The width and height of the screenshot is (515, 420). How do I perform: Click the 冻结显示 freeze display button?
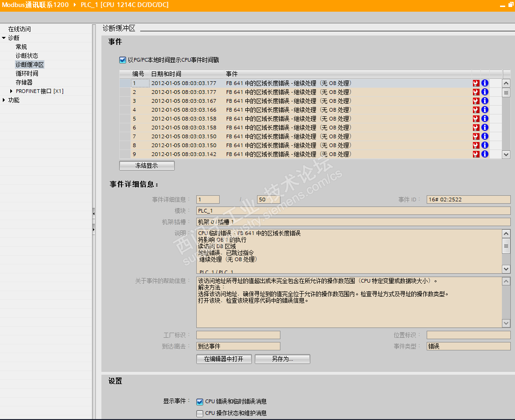pyautogui.click(x=147, y=166)
